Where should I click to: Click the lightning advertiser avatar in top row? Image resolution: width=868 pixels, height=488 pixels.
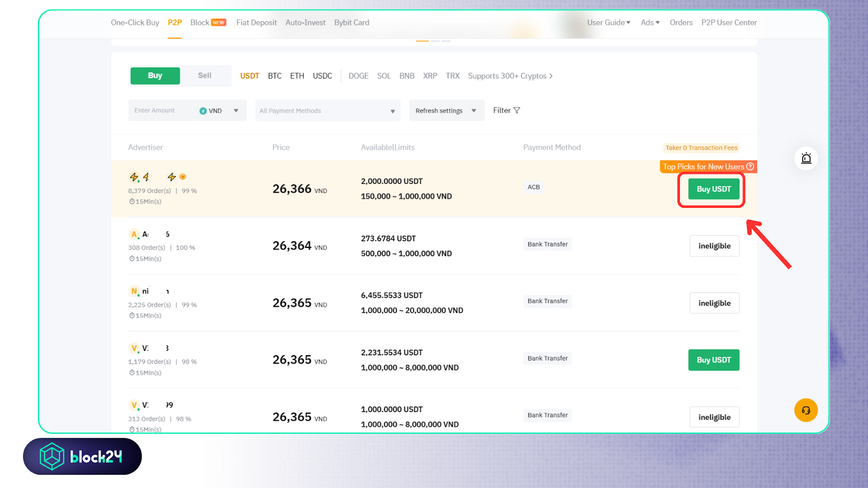[134, 177]
